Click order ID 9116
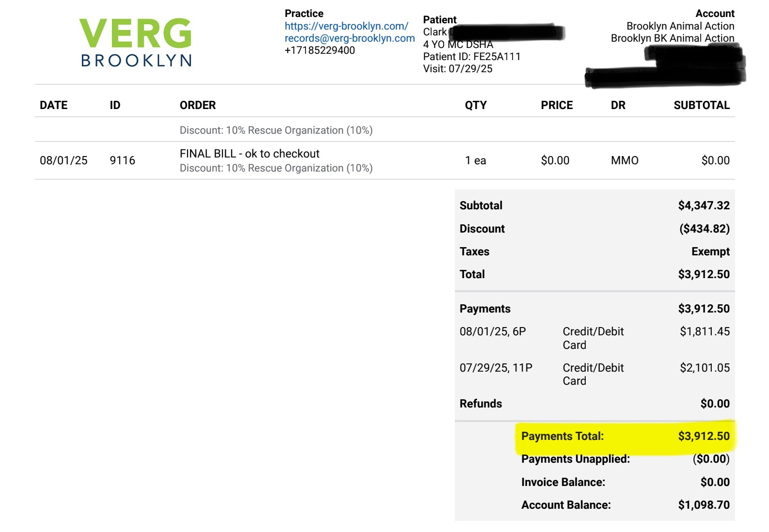The width and height of the screenshot is (769, 532). pyautogui.click(x=122, y=160)
